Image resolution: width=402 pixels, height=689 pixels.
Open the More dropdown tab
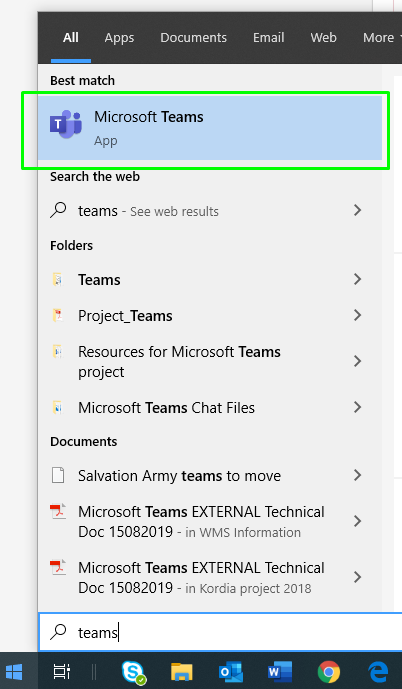(381, 37)
